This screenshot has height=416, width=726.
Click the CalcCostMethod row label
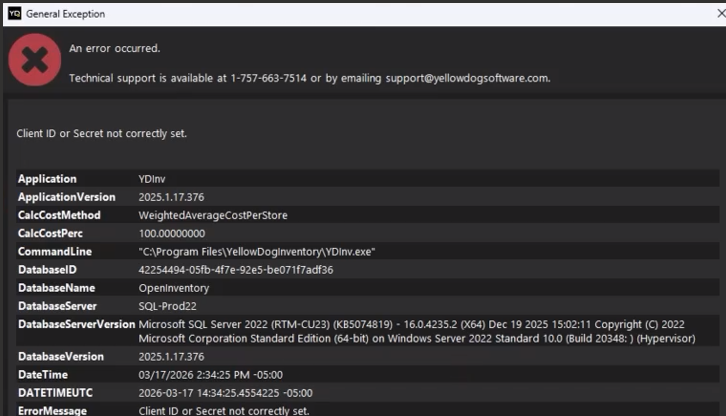(58, 215)
